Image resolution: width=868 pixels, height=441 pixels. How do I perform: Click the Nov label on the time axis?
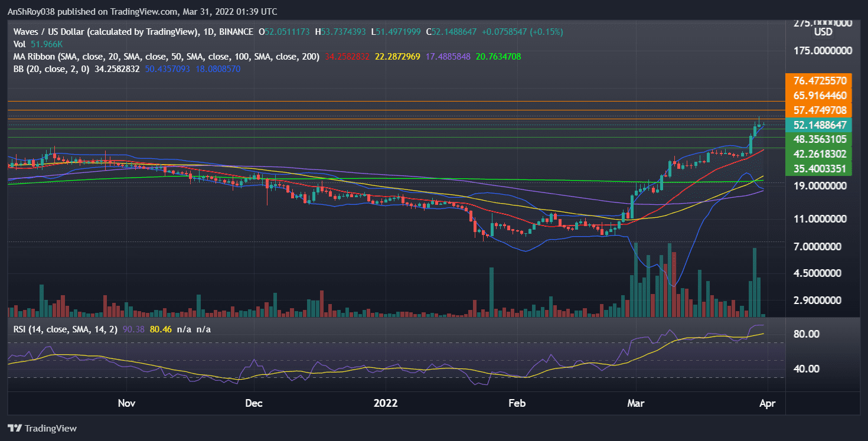[x=126, y=403]
